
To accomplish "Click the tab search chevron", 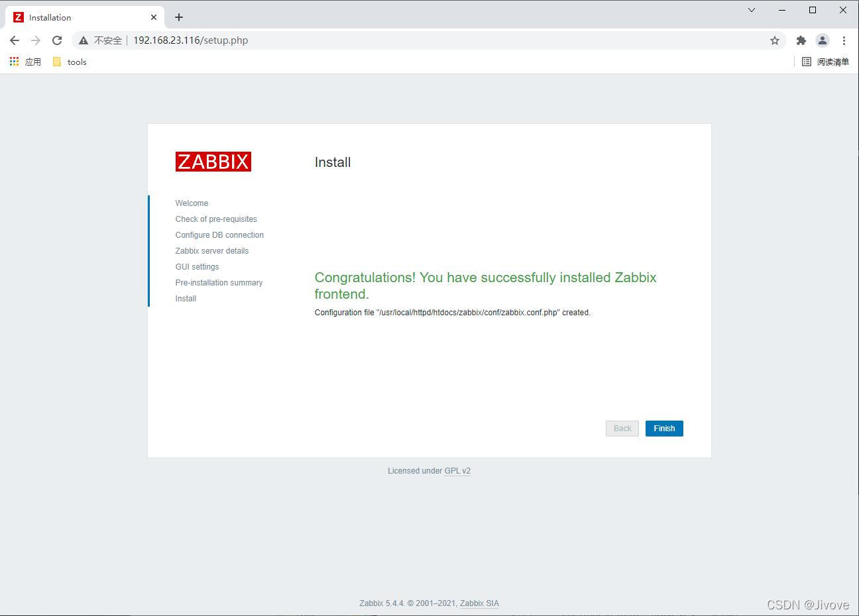I will point(752,10).
